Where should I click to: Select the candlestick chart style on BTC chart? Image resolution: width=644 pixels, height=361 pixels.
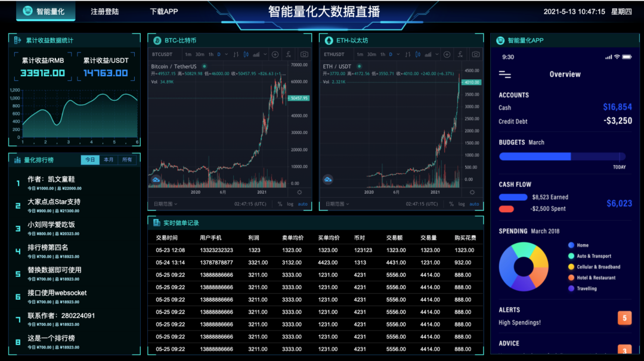tap(246, 54)
